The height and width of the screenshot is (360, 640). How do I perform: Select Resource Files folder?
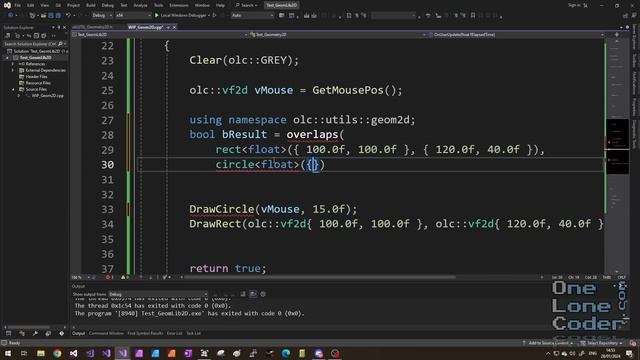click(x=38, y=83)
